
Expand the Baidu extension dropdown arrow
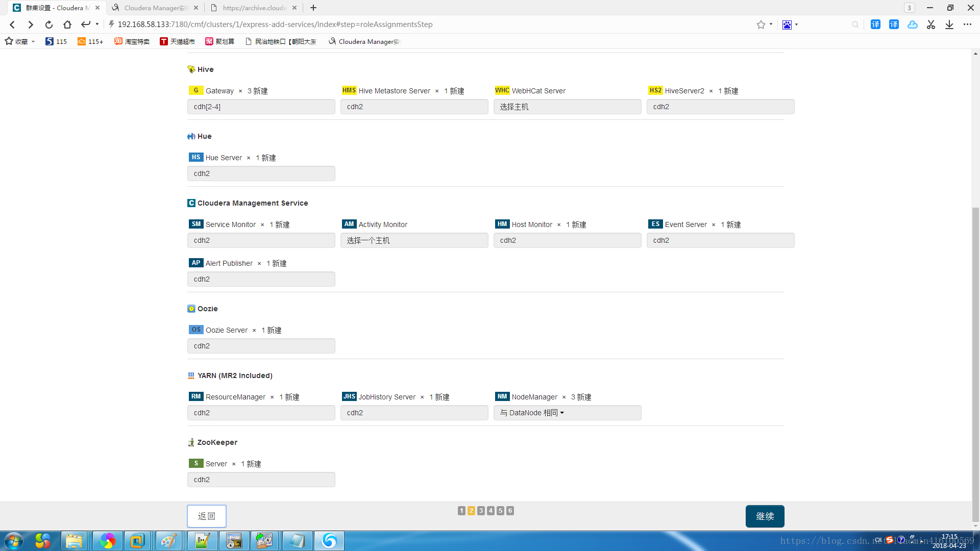[796, 24]
